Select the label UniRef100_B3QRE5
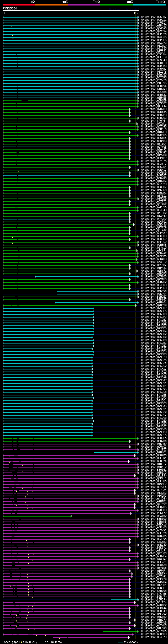Image resolution: width=168 pixels, height=644 pixels. (154, 438)
